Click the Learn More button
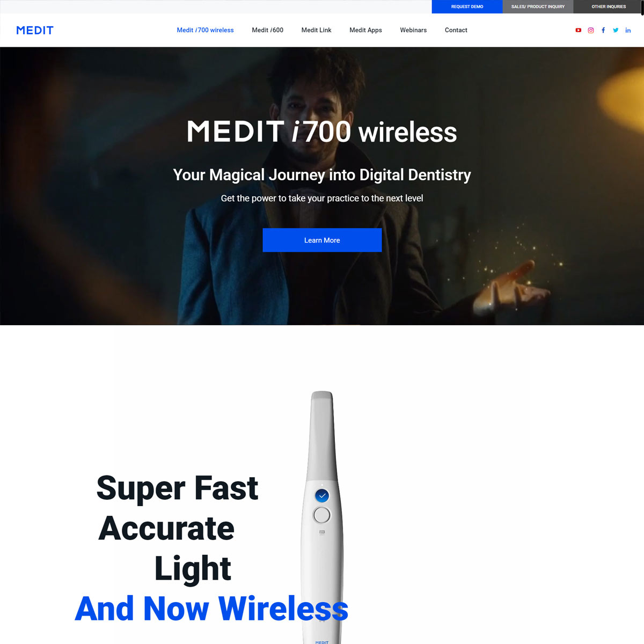Screen dimensions: 644x644 [x=322, y=240]
